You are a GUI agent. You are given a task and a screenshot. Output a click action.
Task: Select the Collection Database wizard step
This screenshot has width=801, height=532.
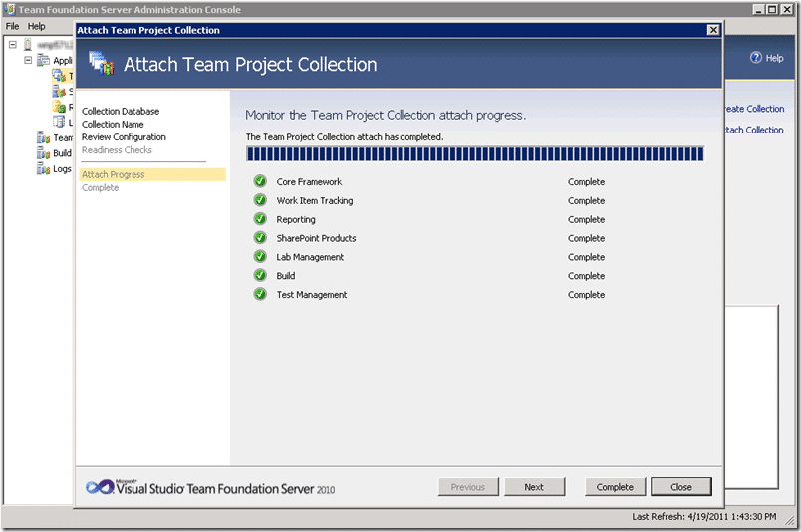pos(121,111)
